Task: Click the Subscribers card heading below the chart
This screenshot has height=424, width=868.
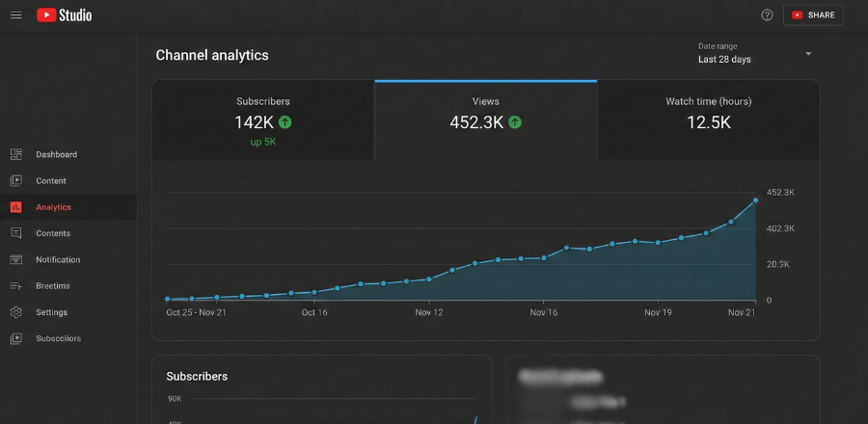Action: 197,377
